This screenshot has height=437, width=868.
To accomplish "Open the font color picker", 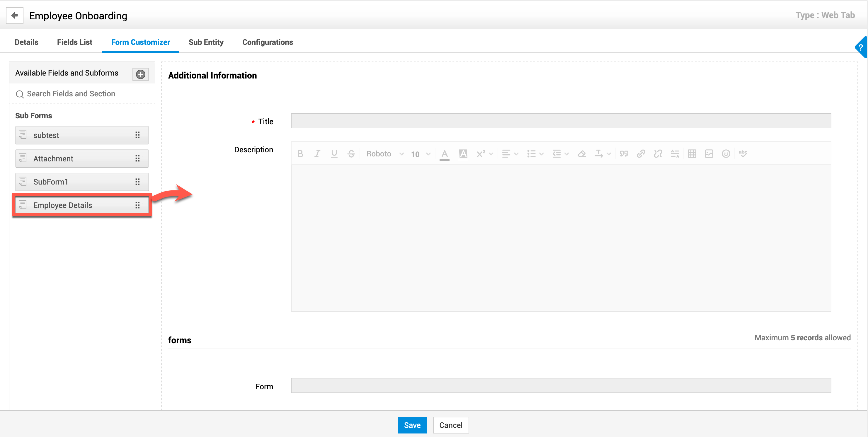I will (x=445, y=154).
